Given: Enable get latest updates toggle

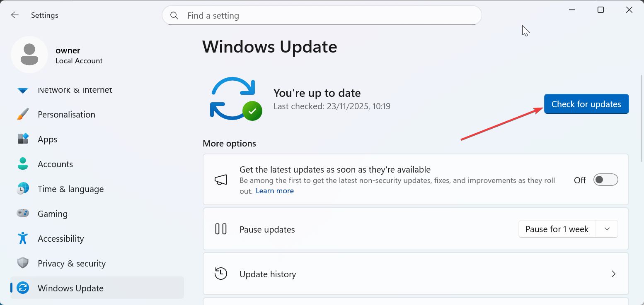Looking at the screenshot, I should [605, 180].
